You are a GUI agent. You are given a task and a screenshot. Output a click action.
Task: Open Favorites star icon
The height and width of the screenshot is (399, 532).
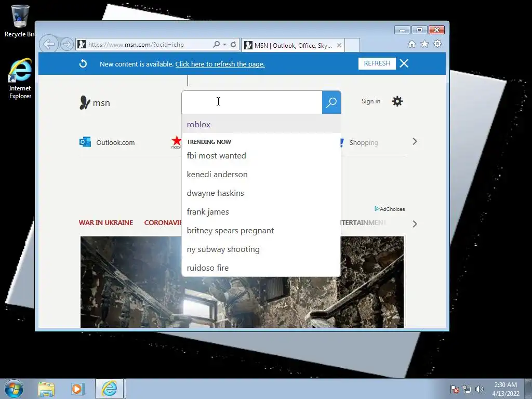(425, 44)
